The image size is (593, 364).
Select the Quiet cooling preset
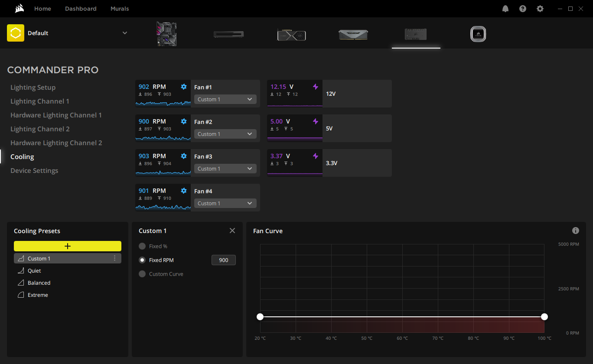point(34,270)
